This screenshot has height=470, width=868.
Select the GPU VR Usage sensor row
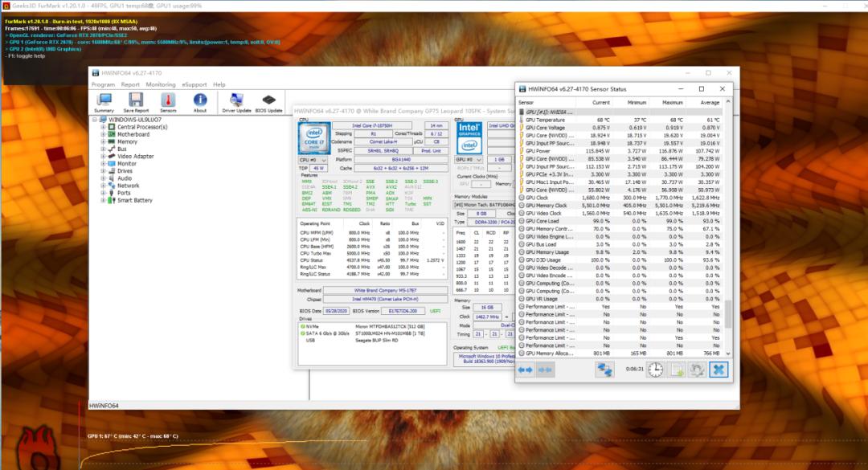point(620,298)
